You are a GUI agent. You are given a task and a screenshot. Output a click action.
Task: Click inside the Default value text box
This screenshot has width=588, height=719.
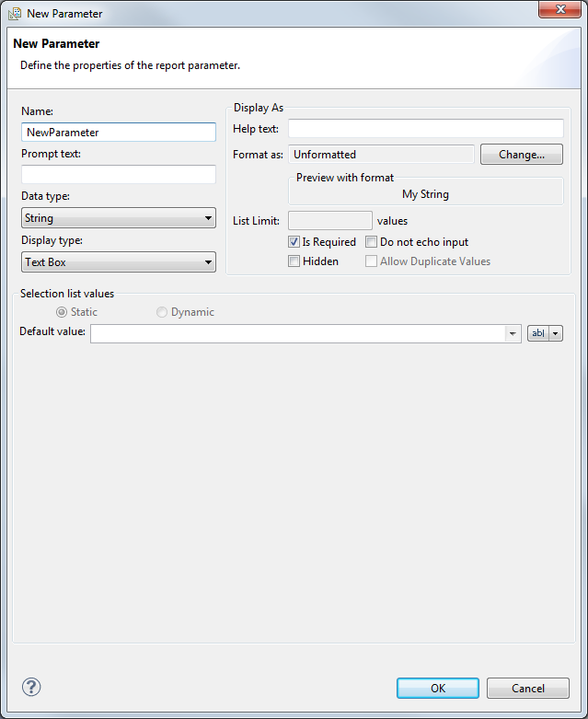[x=298, y=333]
